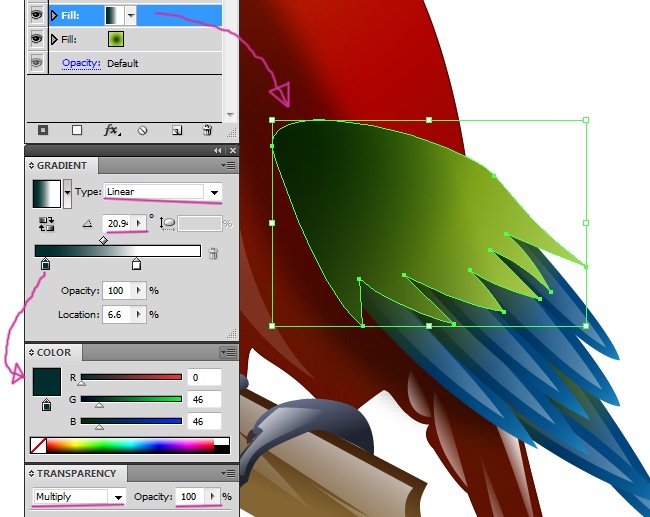The height and width of the screenshot is (517, 650).
Task: Hide the selected gradient Fill via eye icon
Action: click(x=37, y=15)
